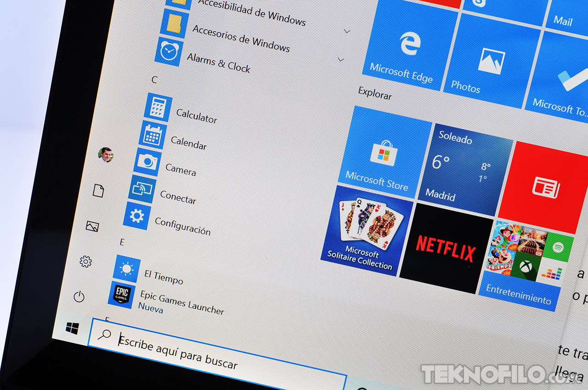Launch the Epic Games Launcher icon
This screenshot has width=588, height=390.
pos(122,295)
